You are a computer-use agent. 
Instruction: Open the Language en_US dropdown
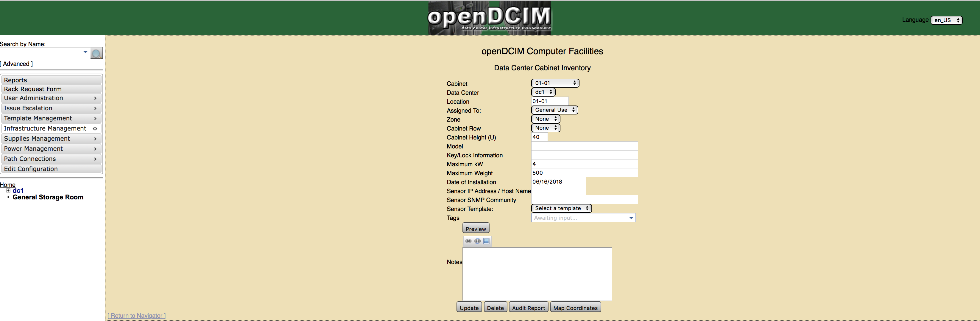[x=947, y=20]
